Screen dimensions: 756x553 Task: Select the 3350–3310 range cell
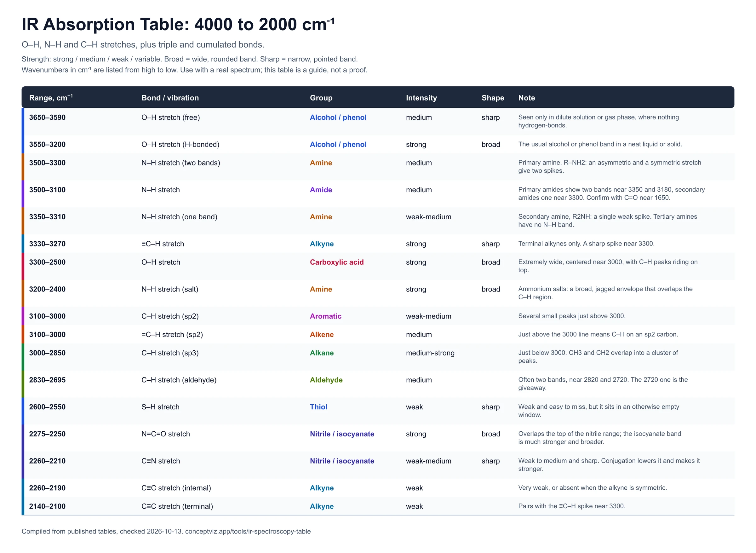pos(47,217)
